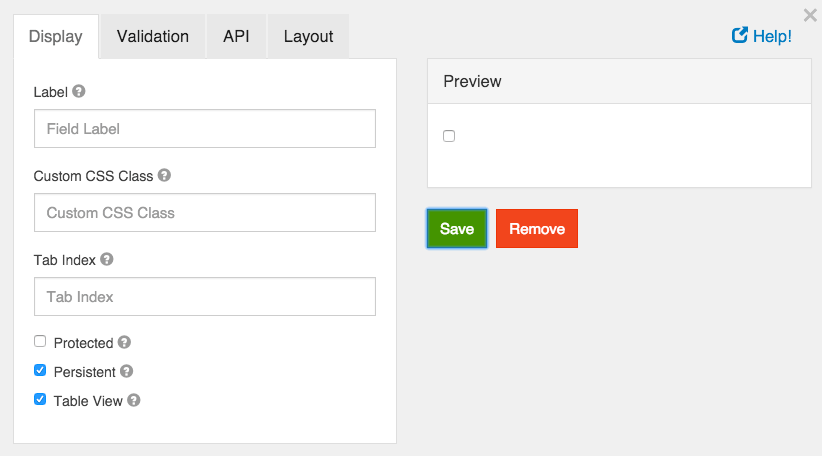Screen dimensions: 822x456
Task: Click the help icon beside Tab Index
Action: pos(107,259)
